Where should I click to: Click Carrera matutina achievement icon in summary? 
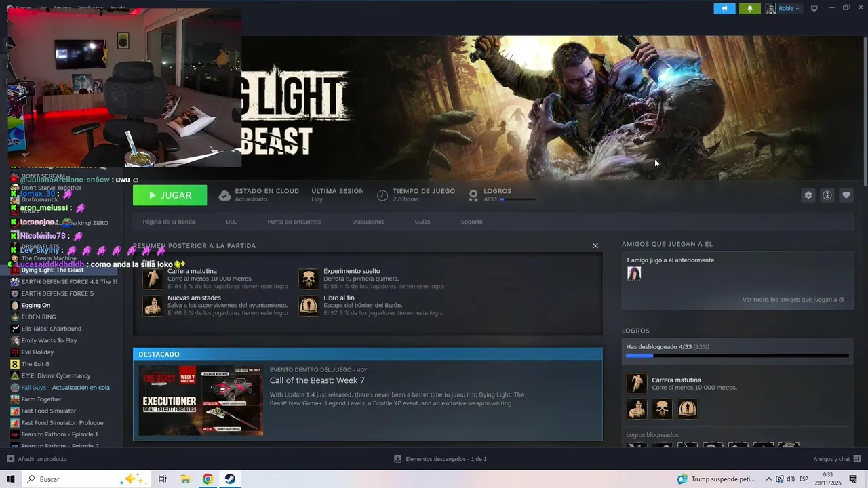tap(153, 279)
